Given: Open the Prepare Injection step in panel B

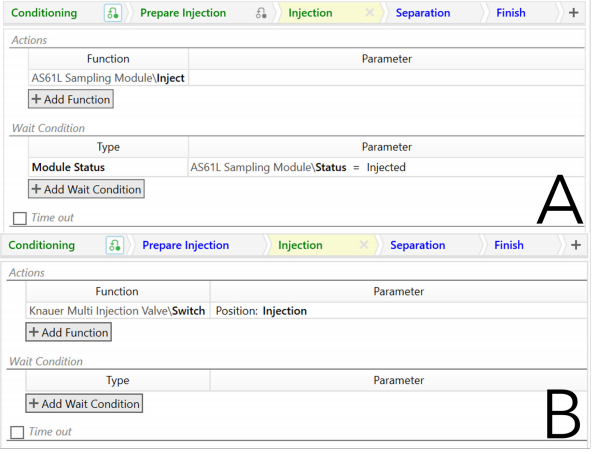Looking at the screenshot, I should 185,245.
